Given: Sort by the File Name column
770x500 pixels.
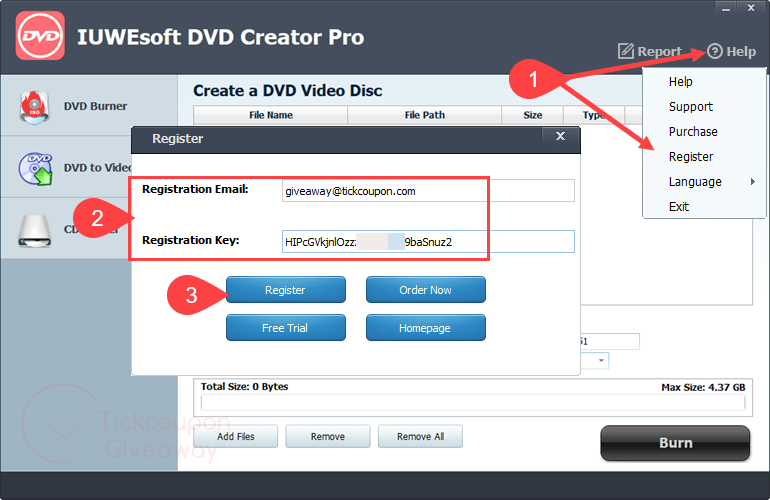Looking at the screenshot, I should click(271, 115).
